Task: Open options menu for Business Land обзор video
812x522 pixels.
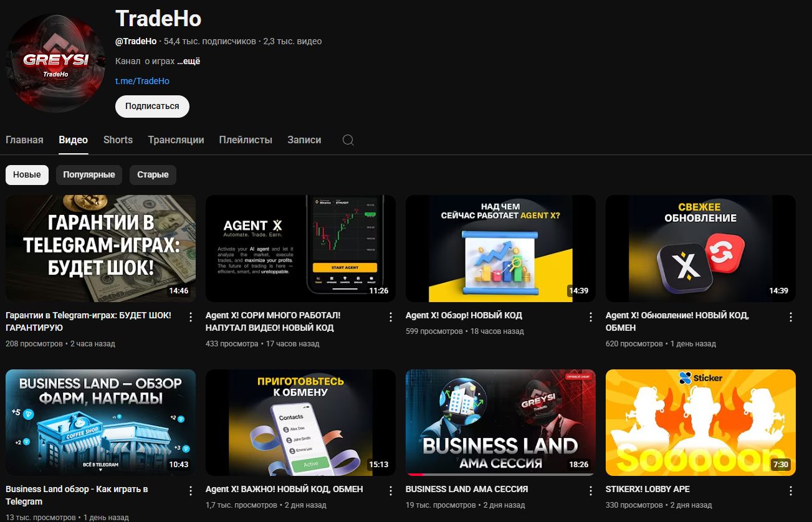Action: point(191,491)
